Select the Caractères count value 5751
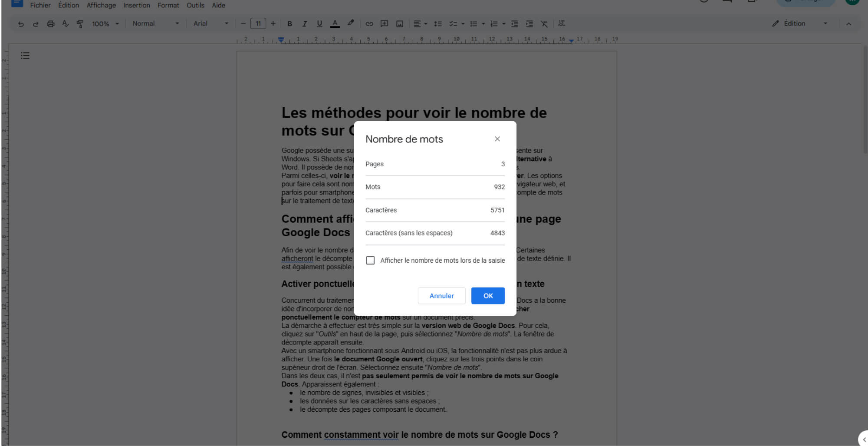The image size is (868, 446). (497, 210)
